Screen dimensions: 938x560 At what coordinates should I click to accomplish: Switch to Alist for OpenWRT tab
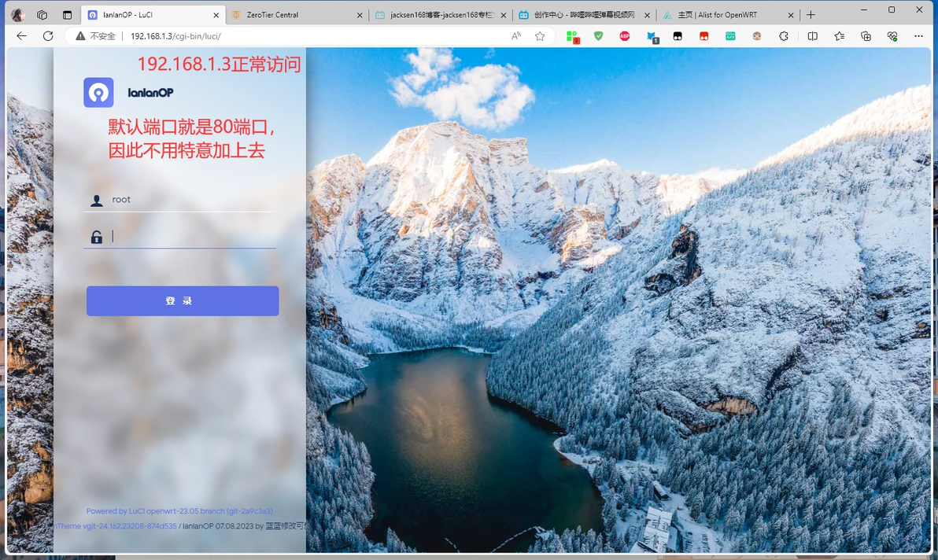tap(727, 15)
